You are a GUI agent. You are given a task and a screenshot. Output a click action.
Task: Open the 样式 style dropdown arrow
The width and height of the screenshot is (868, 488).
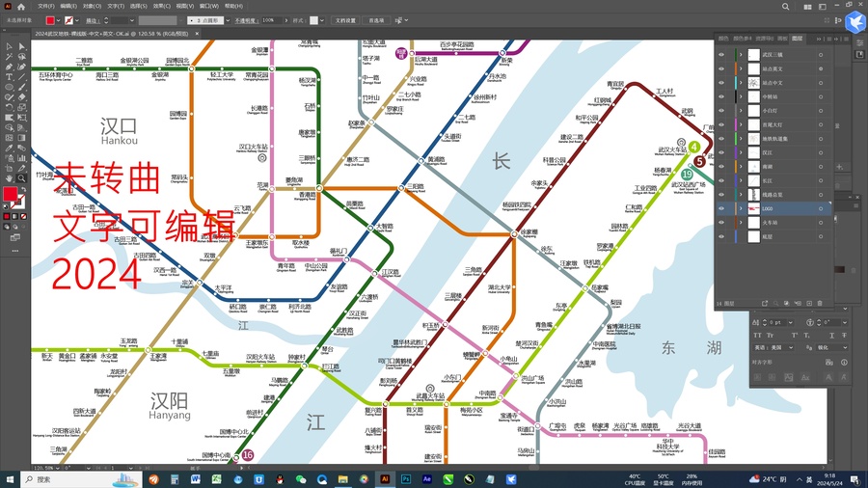pyautogui.click(x=322, y=20)
